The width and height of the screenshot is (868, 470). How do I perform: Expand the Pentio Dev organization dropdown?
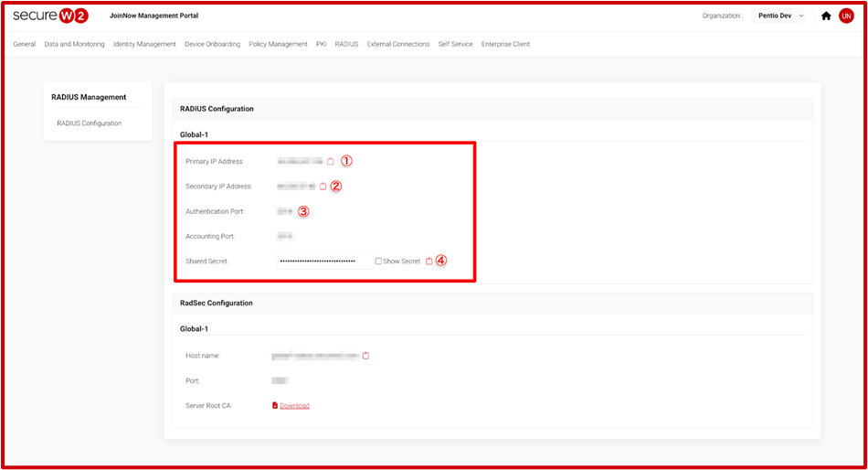pos(779,16)
